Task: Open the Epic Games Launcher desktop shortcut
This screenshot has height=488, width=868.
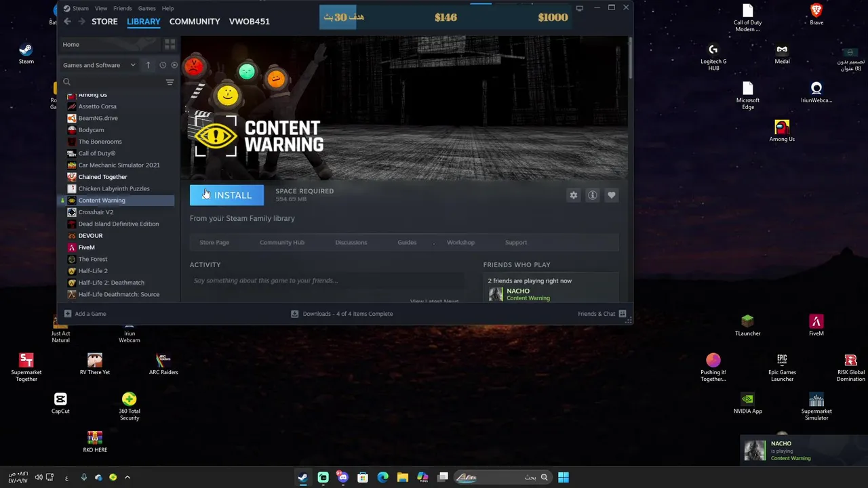Action: [782, 367]
